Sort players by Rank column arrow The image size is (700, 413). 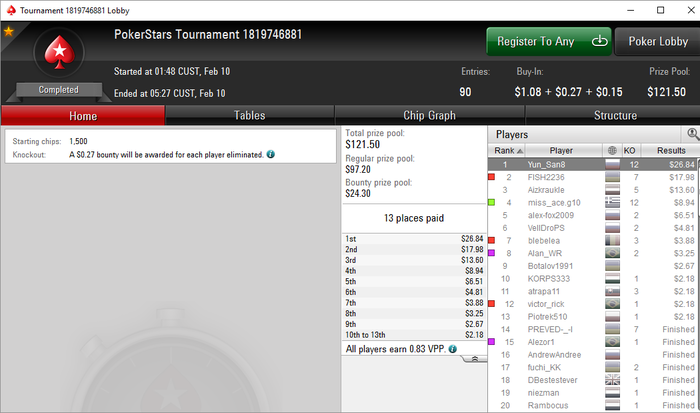point(520,151)
